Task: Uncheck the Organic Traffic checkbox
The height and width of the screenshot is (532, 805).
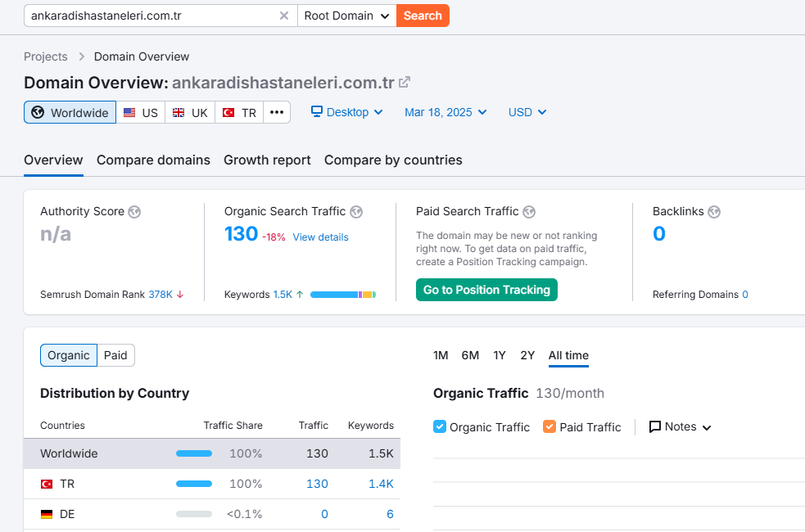Action: click(x=440, y=427)
